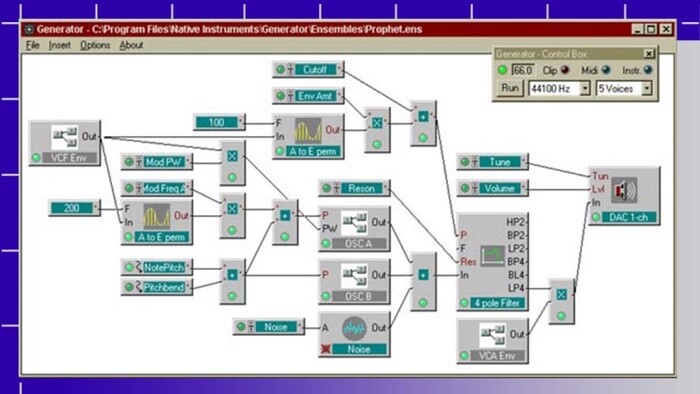The height and width of the screenshot is (394, 700).
Task: Click the DAC 1-ch speaker icon
Action: [624, 190]
